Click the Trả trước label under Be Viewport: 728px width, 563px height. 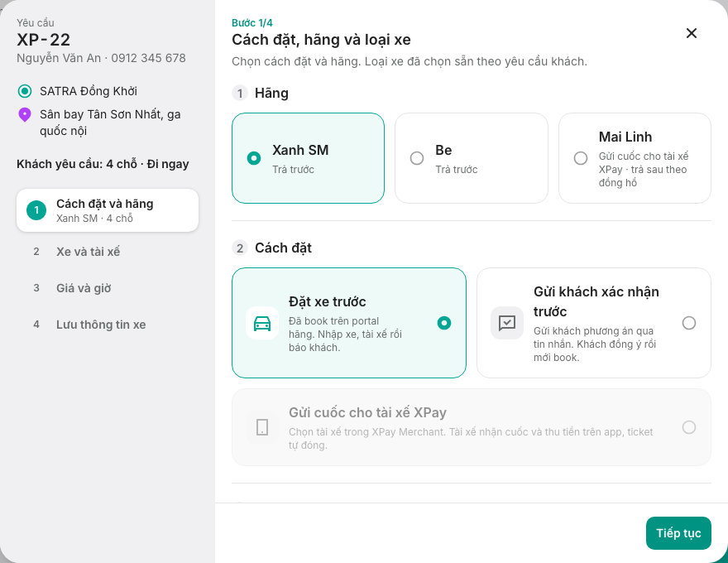tap(457, 170)
